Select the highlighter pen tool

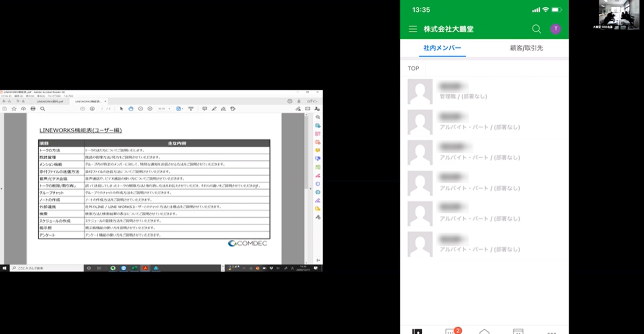(214, 109)
